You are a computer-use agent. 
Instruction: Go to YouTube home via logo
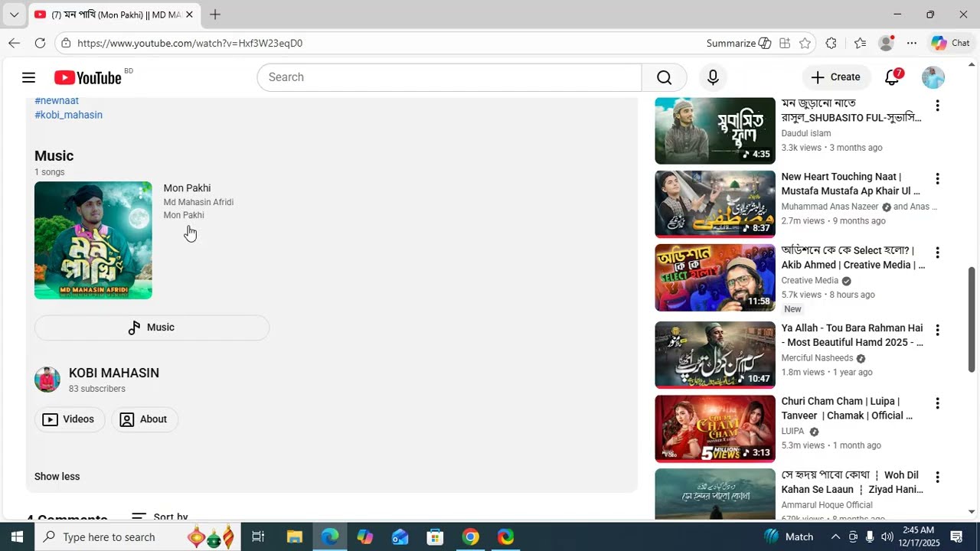pyautogui.click(x=88, y=77)
